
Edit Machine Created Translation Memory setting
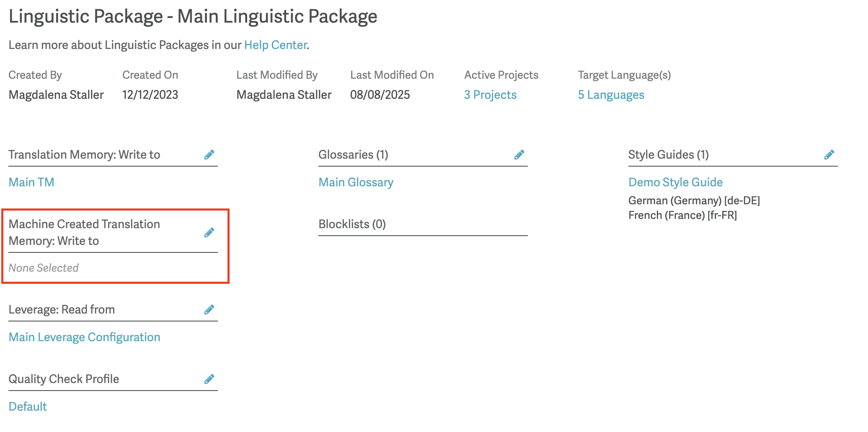[209, 233]
